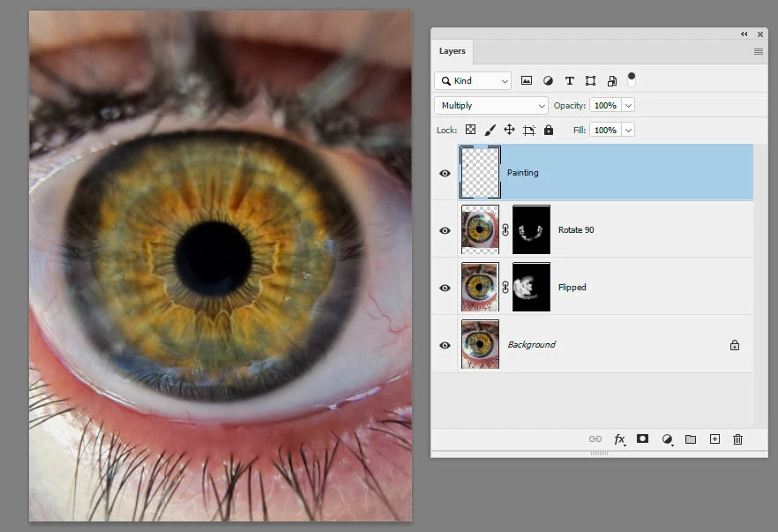
Task: Click the panel resize grip at bottom
Action: pyautogui.click(x=600, y=453)
